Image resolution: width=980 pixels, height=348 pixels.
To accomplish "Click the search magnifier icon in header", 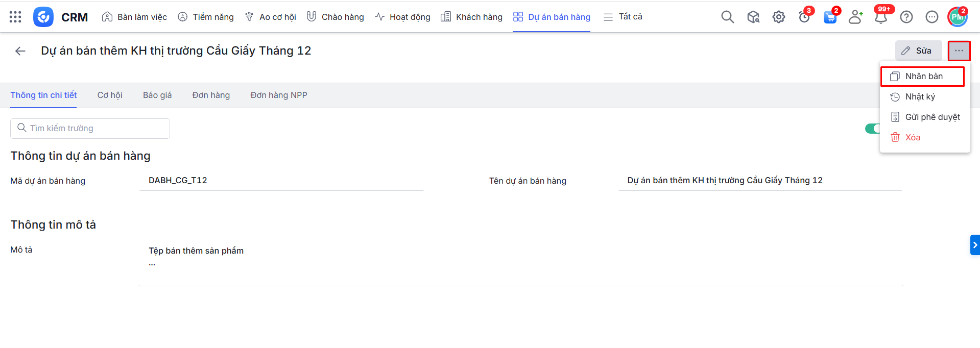I will (727, 17).
